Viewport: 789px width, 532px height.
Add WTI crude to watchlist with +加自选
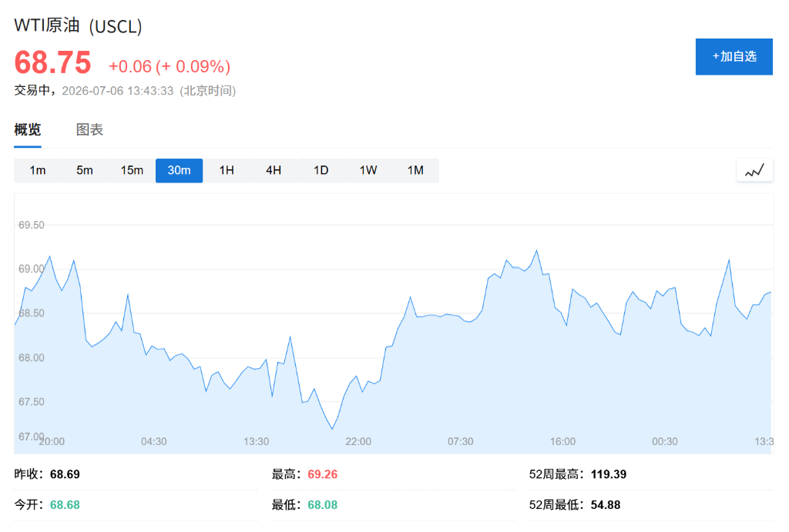coord(734,57)
